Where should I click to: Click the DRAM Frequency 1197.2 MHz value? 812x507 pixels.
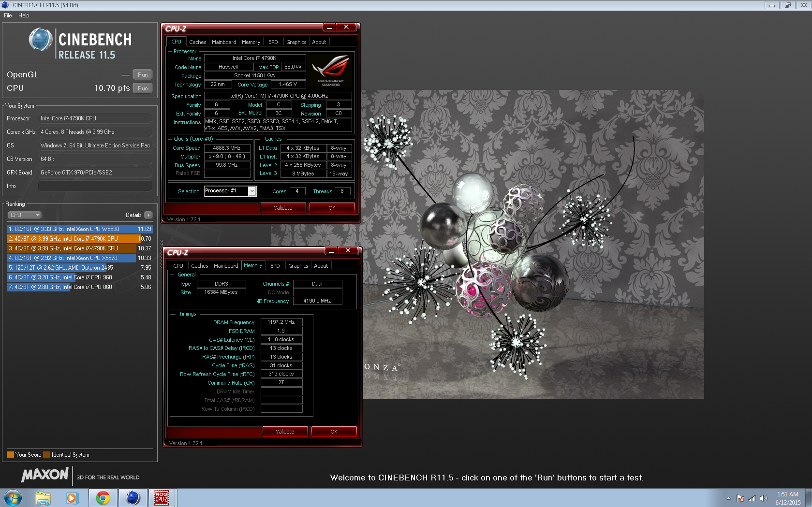pos(281,322)
